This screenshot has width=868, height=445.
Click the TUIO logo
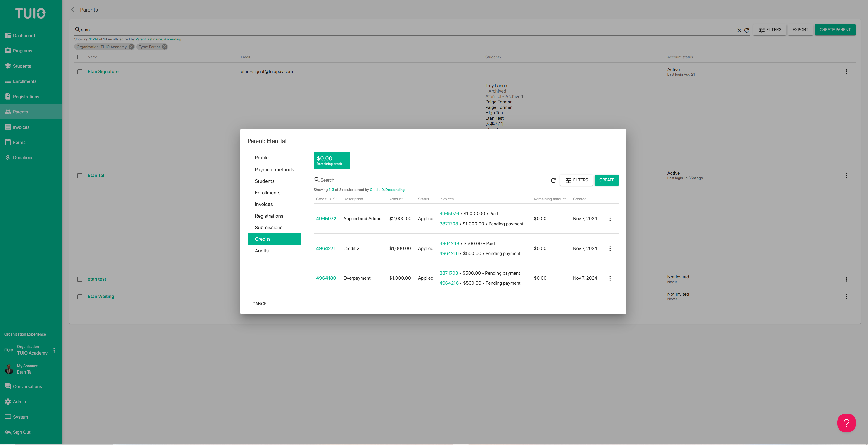(30, 13)
